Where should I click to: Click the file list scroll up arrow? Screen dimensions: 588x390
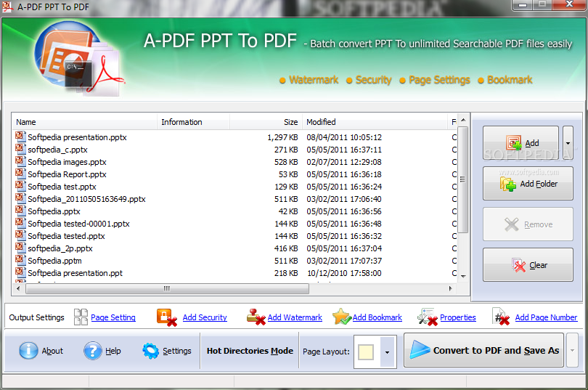click(463, 120)
